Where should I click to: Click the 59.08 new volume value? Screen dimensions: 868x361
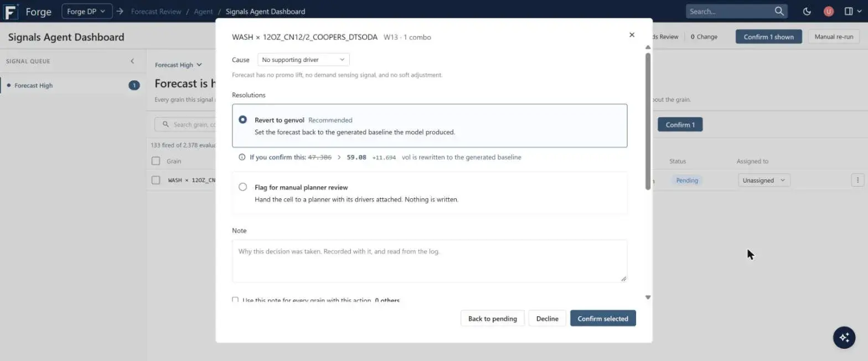coord(356,157)
